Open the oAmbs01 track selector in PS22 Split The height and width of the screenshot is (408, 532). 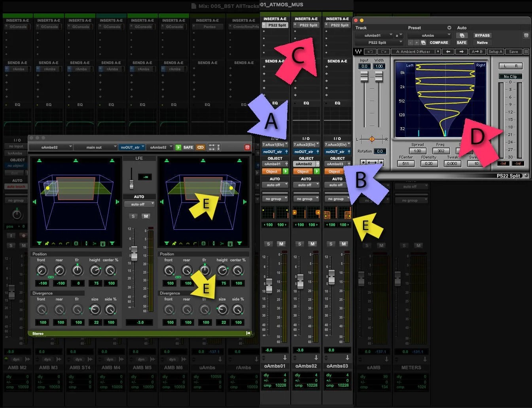pos(374,35)
